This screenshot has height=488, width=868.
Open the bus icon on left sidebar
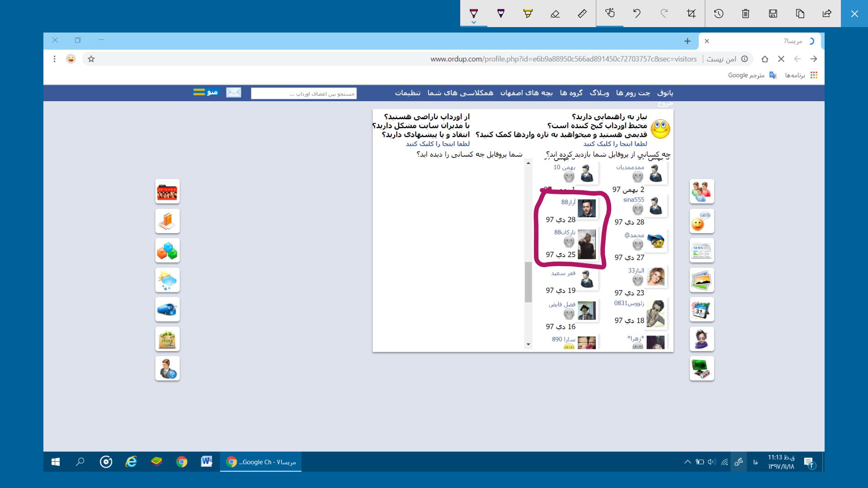pyautogui.click(x=167, y=310)
